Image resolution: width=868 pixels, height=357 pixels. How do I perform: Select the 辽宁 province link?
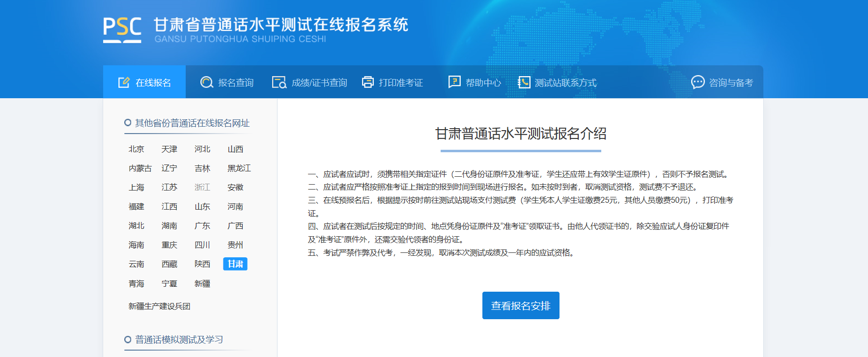169,168
